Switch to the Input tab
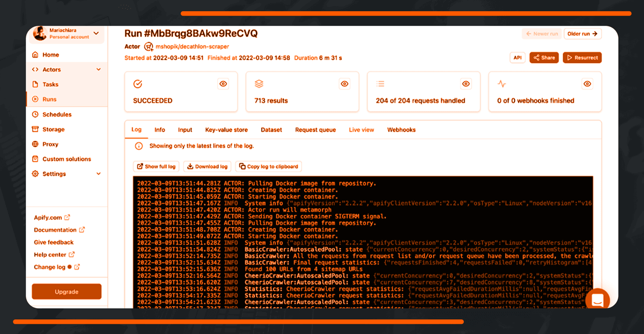Image resolution: width=644 pixels, height=334 pixels. (185, 130)
